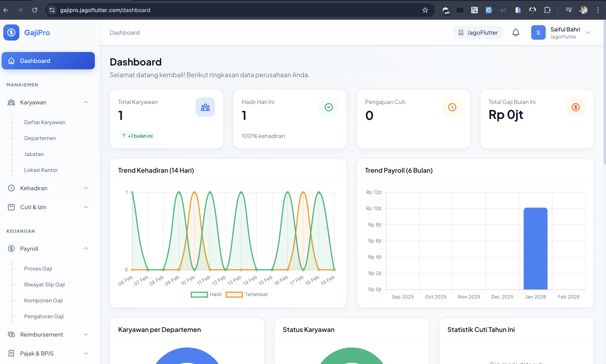
Task: Click the '+1 bulan ini' badge
Action: 137,136
